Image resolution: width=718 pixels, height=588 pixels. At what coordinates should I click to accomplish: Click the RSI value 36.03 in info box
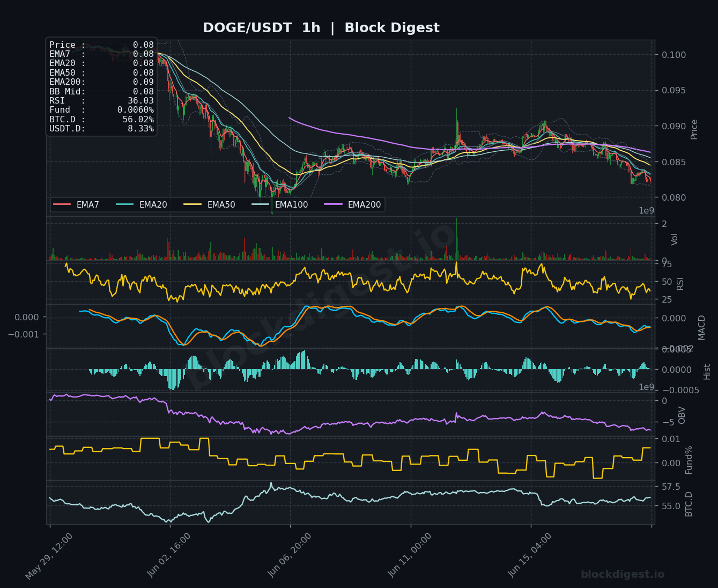pyautogui.click(x=140, y=101)
